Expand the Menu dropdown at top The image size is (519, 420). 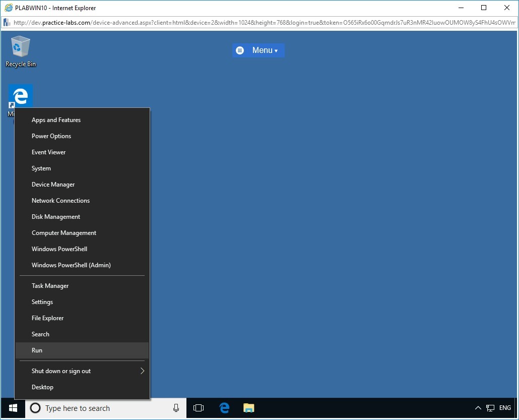[x=258, y=50]
